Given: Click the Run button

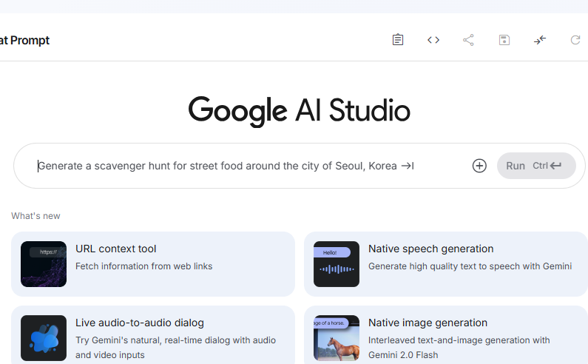Looking at the screenshot, I should (x=536, y=166).
